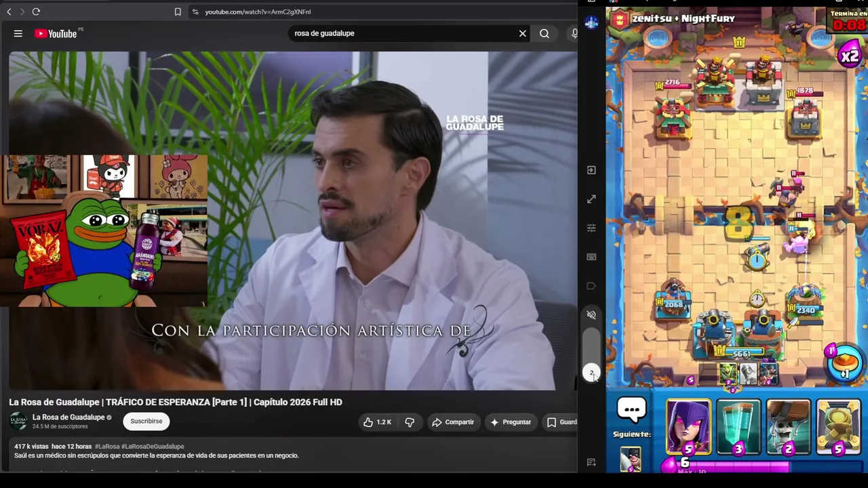
Task: Open the Preguntar AI button
Action: tap(511, 422)
